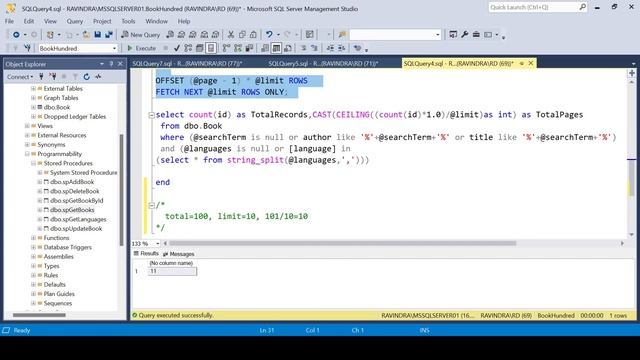This screenshot has width=640, height=360.
Task: Select the dbo.Book table node
Action: point(57,107)
